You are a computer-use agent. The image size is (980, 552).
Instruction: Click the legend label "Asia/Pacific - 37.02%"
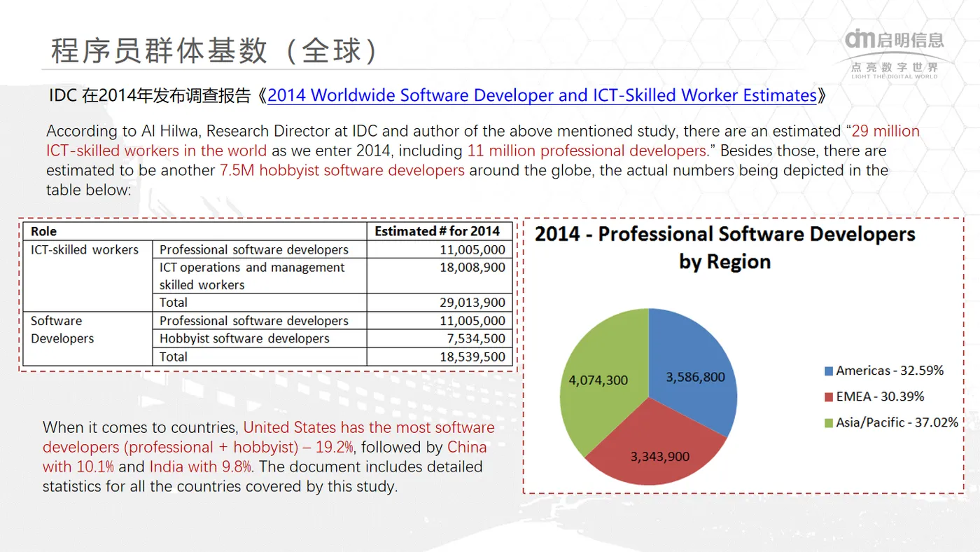pyautogui.click(x=897, y=422)
